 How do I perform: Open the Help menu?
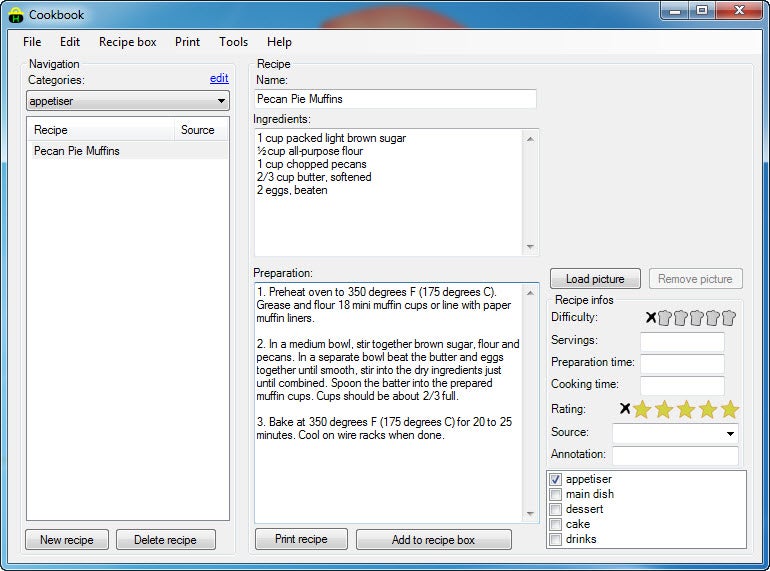[279, 42]
